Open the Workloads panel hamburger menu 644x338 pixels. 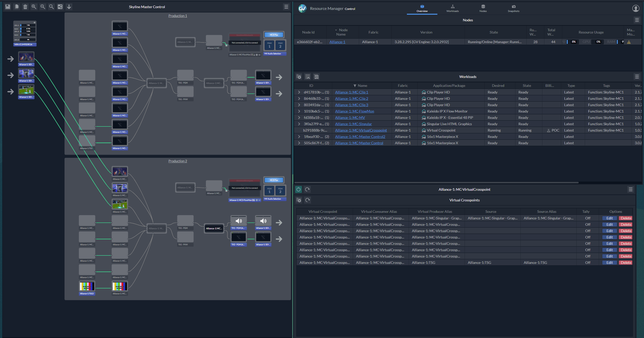pyautogui.click(x=637, y=76)
